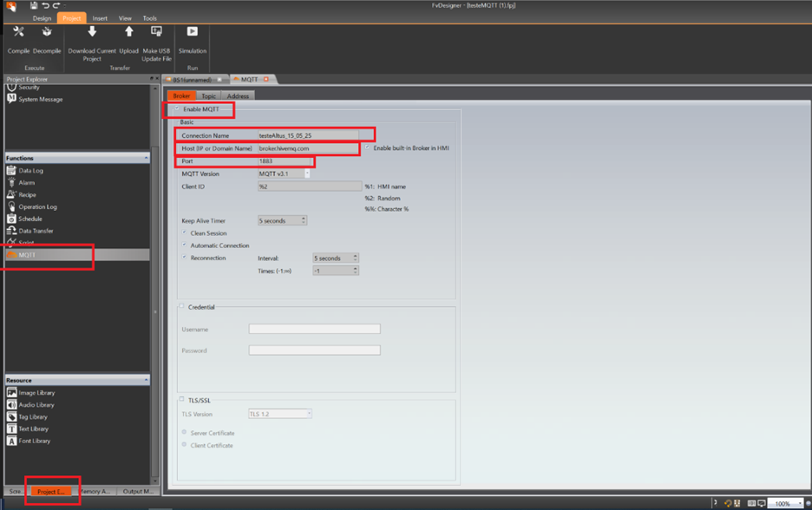Image resolution: width=812 pixels, height=510 pixels.
Task: Toggle Enable built-in Broker in HMI
Action: pyautogui.click(x=367, y=147)
